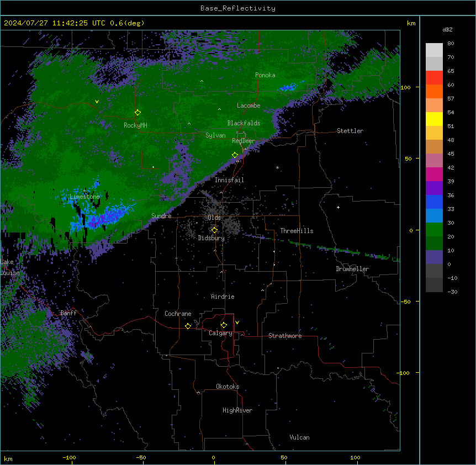
Task: Select the magenta 39-42 dBZ legend swatch
Action: click(x=434, y=174)
